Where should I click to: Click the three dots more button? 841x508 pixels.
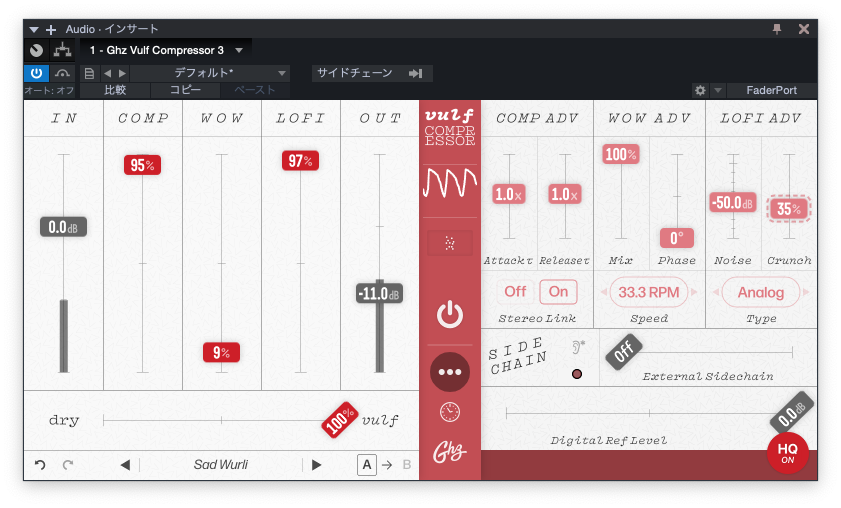pyautogui.click(x=450, y=372)
